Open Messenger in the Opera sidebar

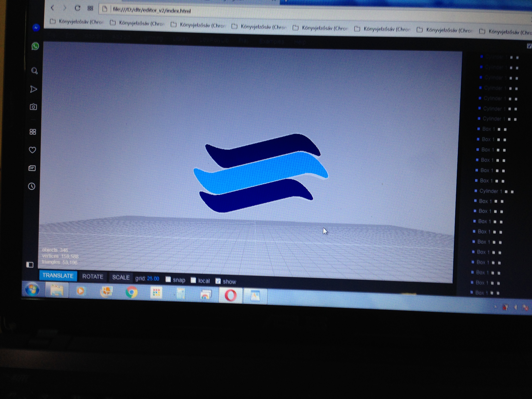[36, 28]
